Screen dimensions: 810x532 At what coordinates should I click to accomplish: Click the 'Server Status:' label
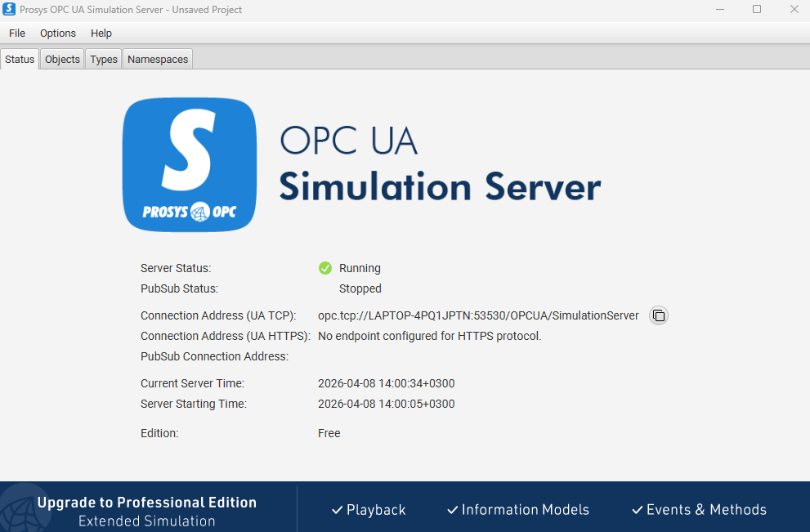[176, 268]
